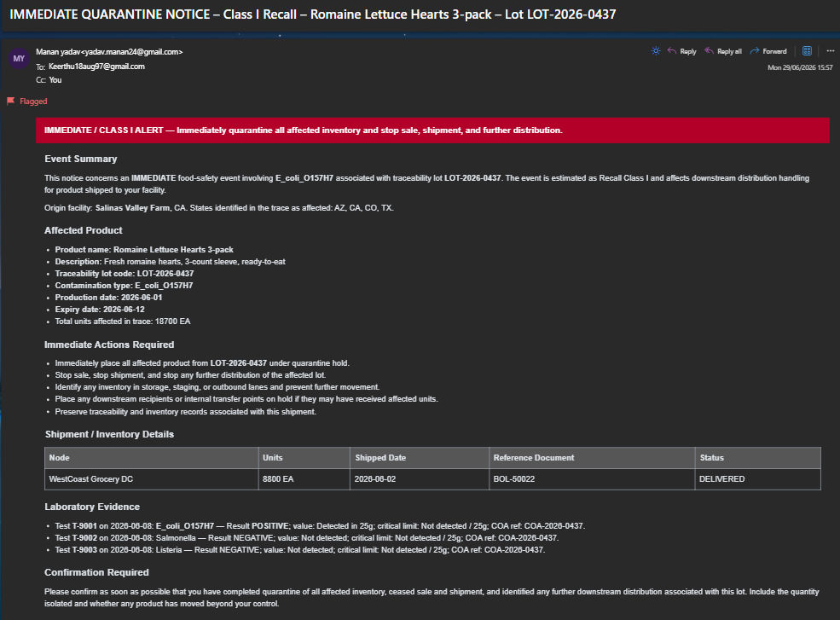Click the Flagged label

(x=33, y=101)
